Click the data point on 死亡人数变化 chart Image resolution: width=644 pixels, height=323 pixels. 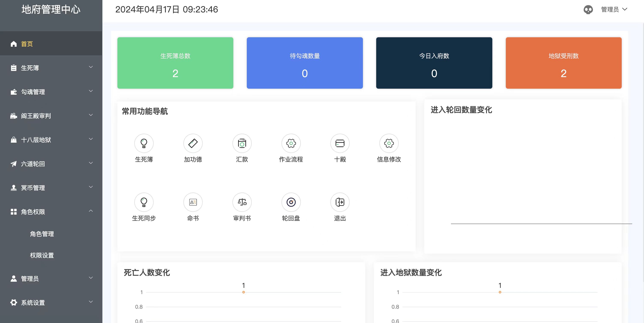pos(244,292)
